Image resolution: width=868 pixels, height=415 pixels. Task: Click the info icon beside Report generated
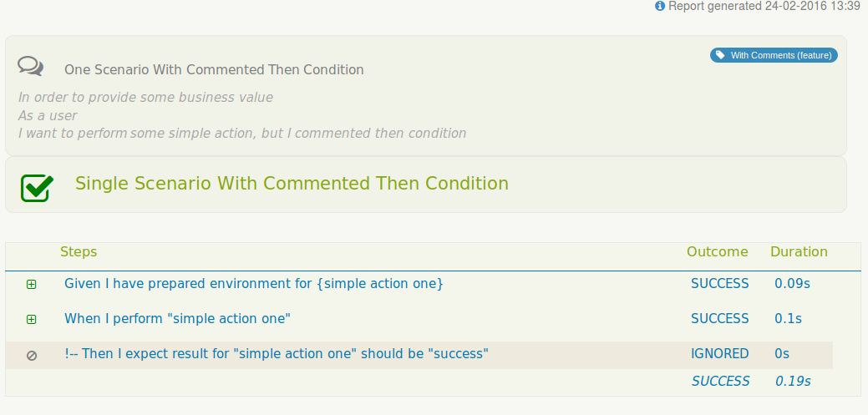pyautogui.click(x=660, y=6)
